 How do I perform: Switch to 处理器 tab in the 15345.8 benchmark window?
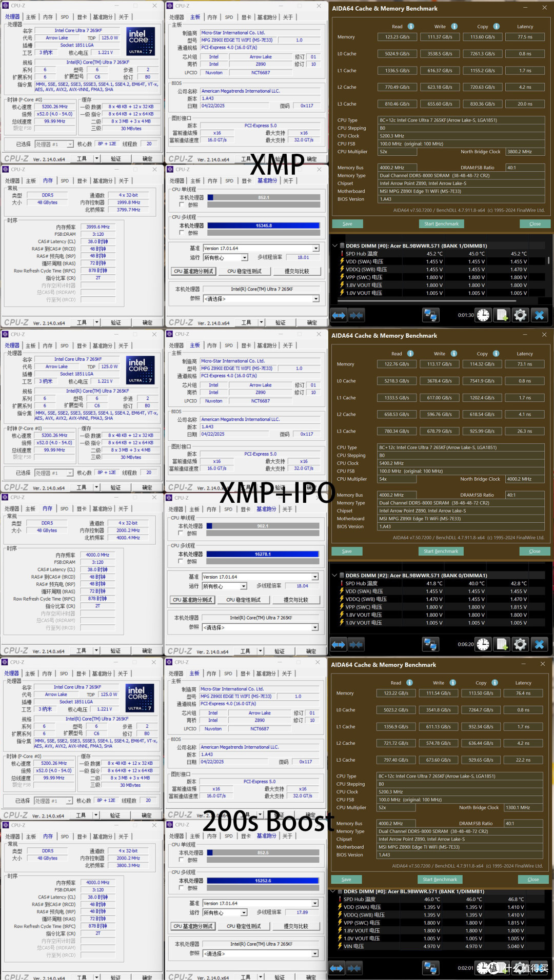(177, 181)
